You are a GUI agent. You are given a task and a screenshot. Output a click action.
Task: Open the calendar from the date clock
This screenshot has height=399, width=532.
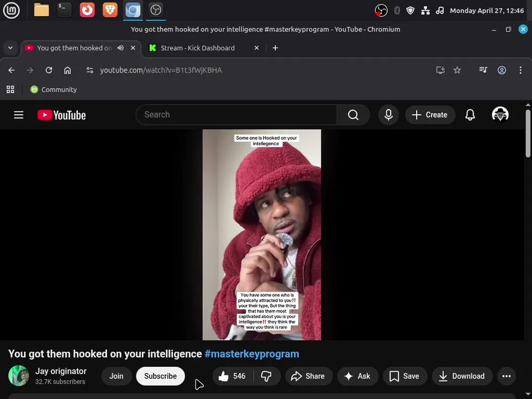point(487,11)
